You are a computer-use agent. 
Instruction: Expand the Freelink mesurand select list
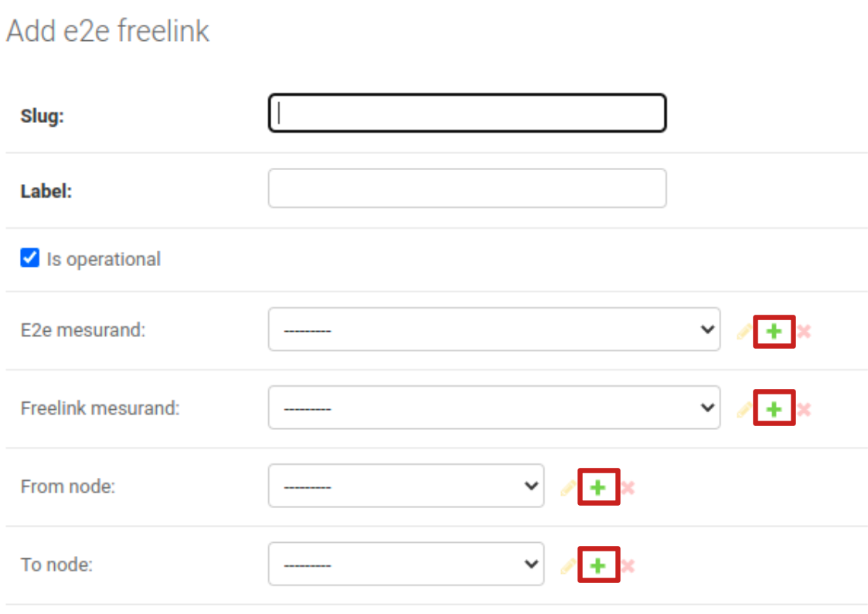[494, 408]
